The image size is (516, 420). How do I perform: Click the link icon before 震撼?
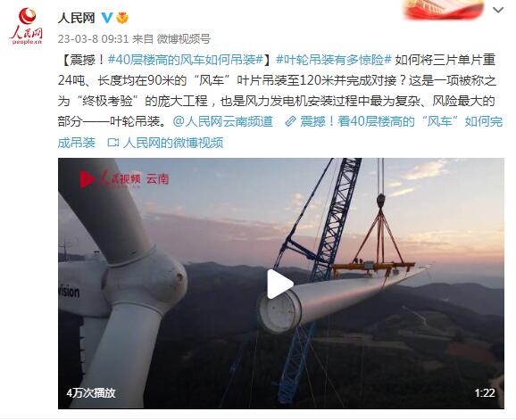290,121
